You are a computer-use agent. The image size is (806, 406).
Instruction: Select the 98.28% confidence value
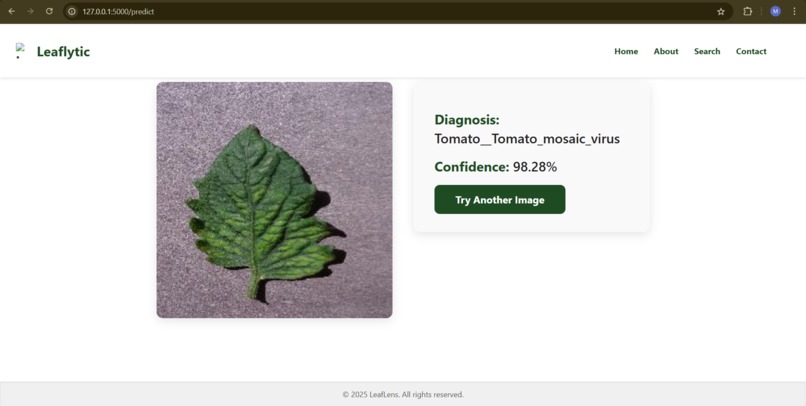535,167
